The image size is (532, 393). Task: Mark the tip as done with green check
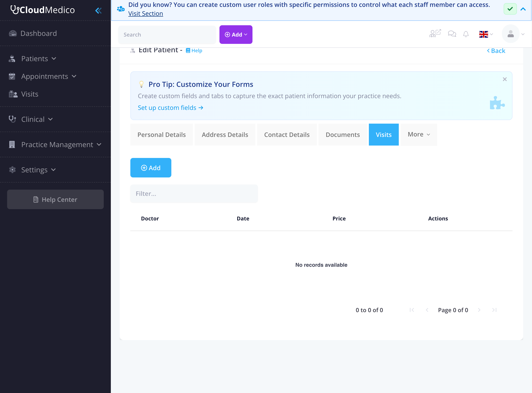[510, 9]
